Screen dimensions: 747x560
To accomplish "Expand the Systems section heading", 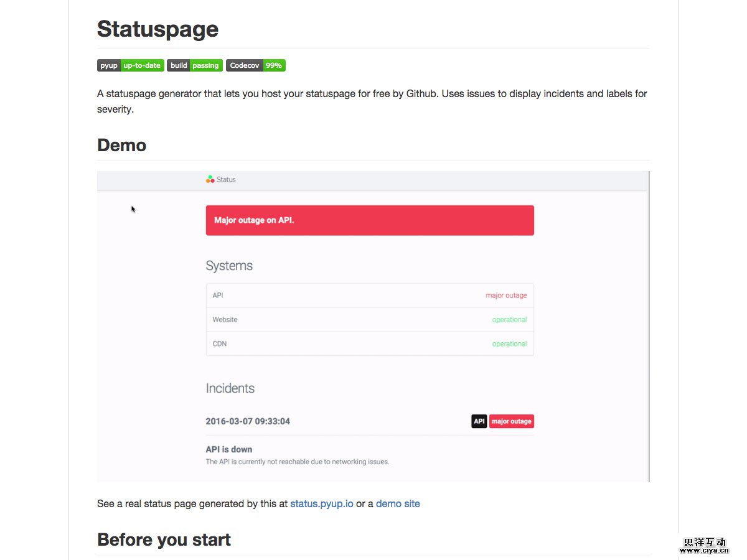I will [229, 265].
